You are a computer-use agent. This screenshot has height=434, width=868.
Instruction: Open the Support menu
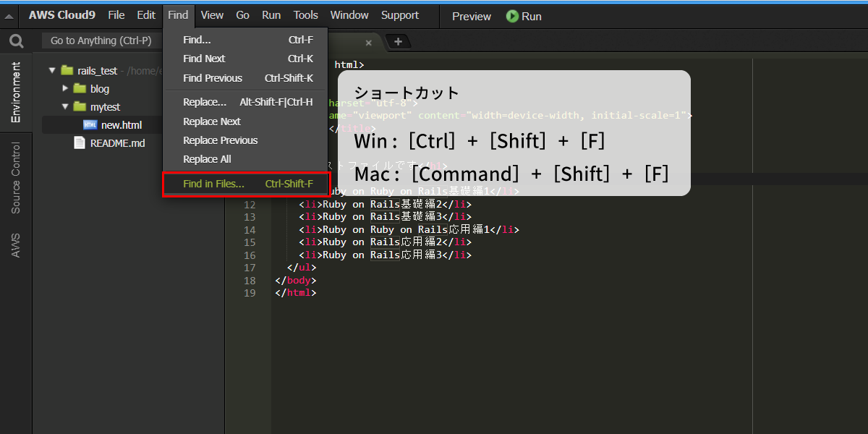[400, 15]
